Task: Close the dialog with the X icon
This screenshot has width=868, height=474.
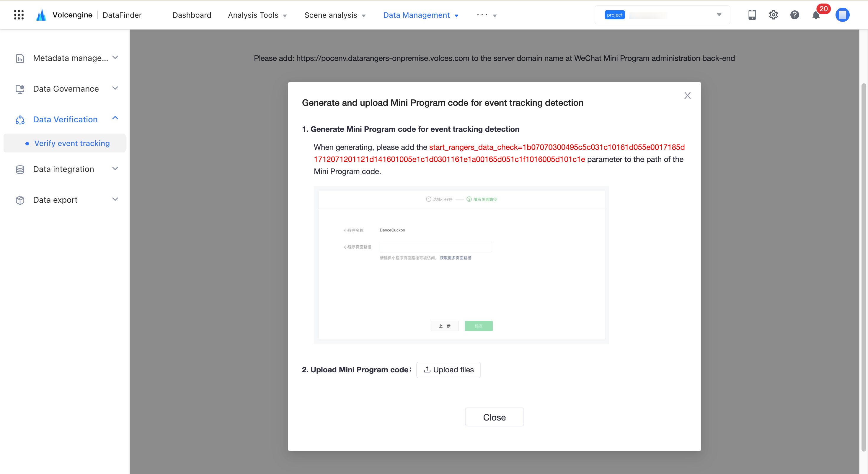Action: [x=687, y=95]
